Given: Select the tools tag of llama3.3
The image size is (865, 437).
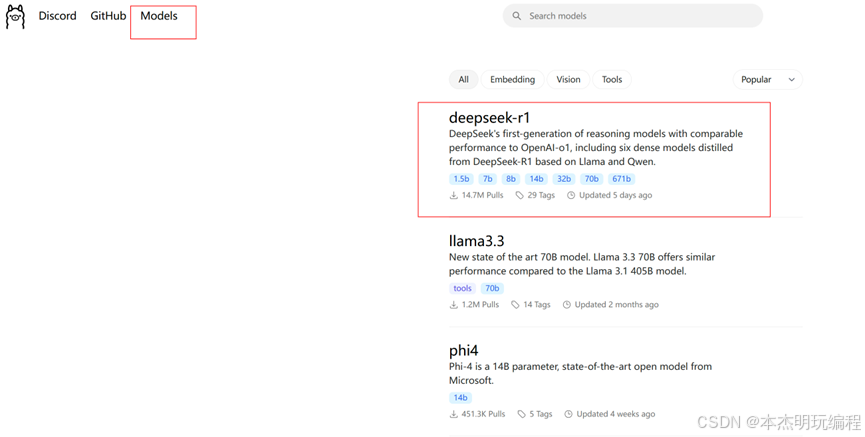Looking at the screenshot, I should pyautogui.click(x=462, y=288).
